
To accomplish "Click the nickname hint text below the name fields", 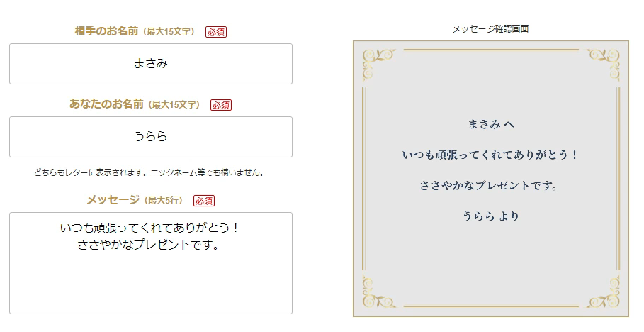I will pos(149,172).
